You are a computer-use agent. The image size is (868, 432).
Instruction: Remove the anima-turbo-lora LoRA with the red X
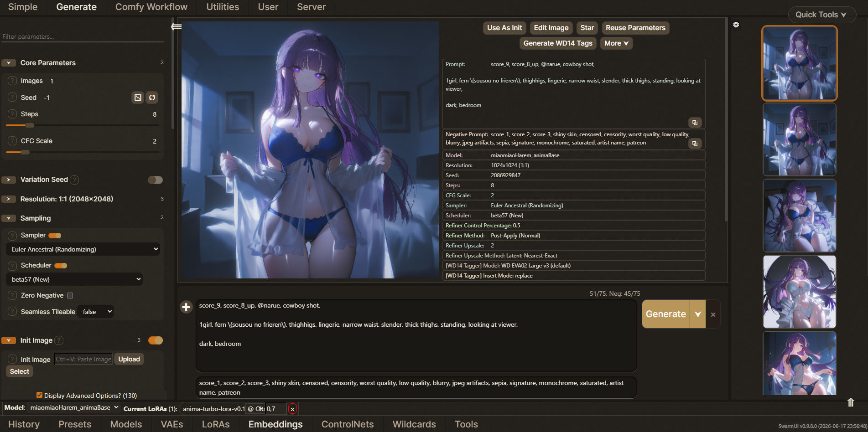(292, 409)
